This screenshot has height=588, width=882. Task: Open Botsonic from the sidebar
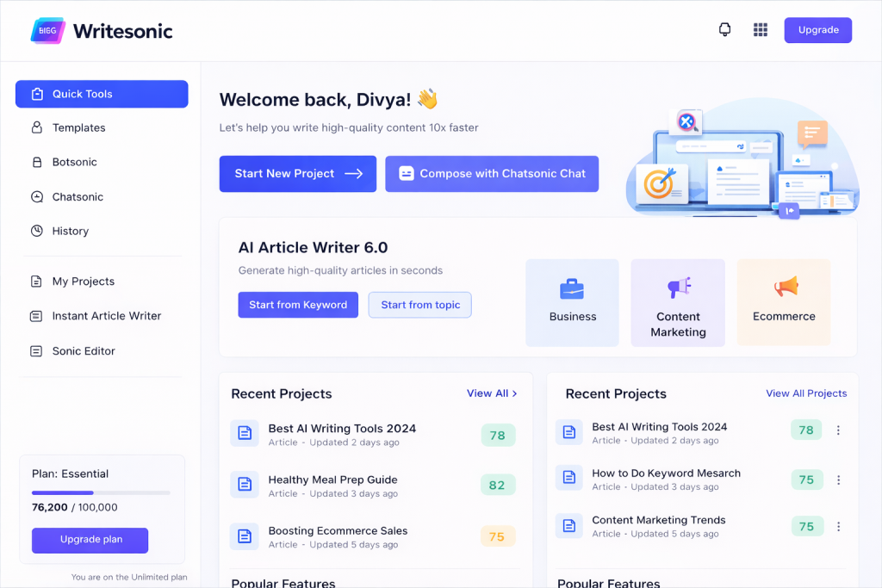[x=74, y=162]
